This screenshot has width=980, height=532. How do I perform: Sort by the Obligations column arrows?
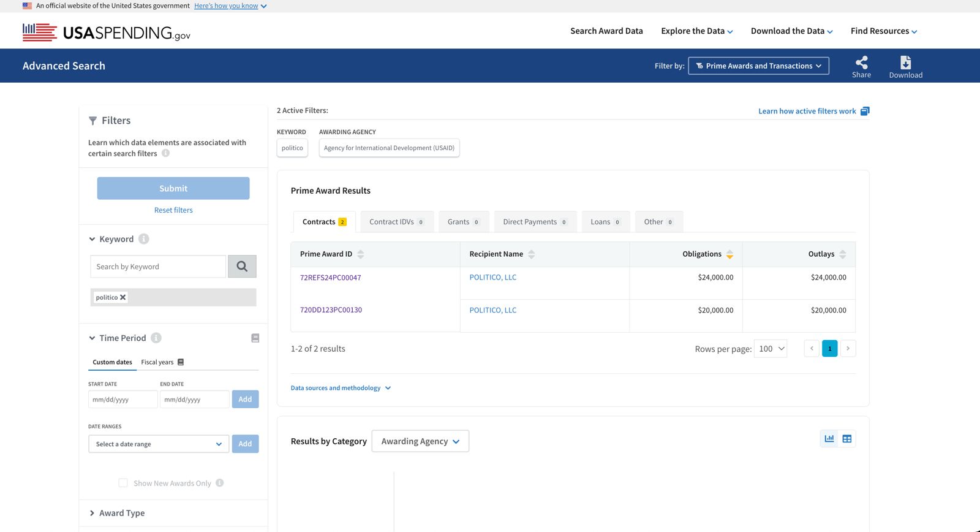click(x=729, y=254)
